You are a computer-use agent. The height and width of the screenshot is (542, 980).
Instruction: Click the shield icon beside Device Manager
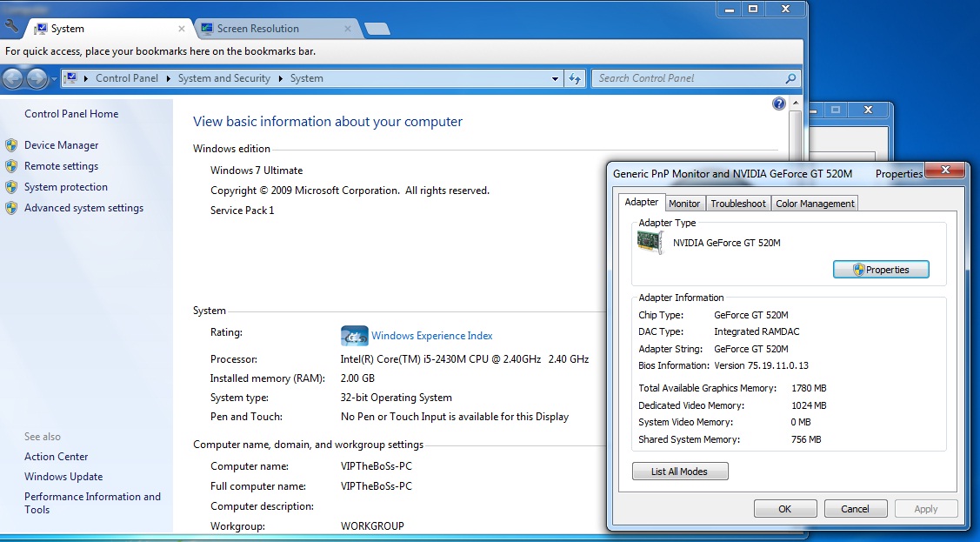(11, 145)
